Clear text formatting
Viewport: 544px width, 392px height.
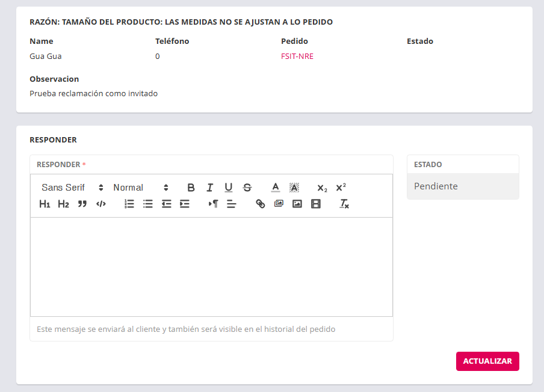pyautogui.click(x=344, y=204)
